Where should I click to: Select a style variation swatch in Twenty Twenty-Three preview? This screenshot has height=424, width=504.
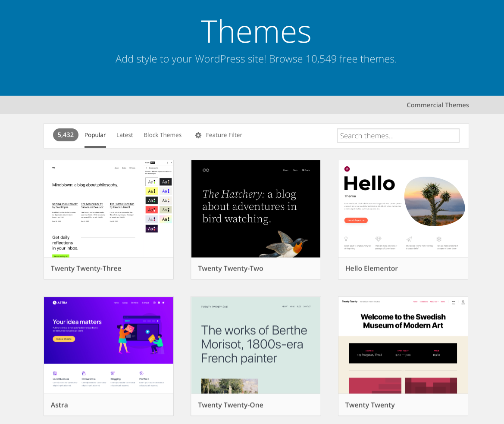152,181
